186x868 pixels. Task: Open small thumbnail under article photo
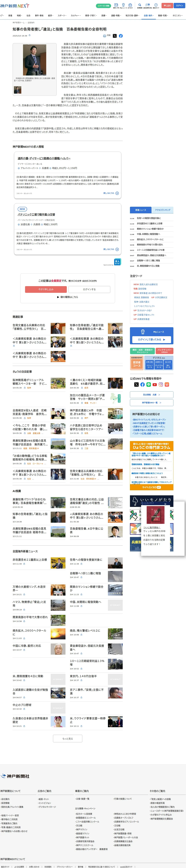[18, 90]
